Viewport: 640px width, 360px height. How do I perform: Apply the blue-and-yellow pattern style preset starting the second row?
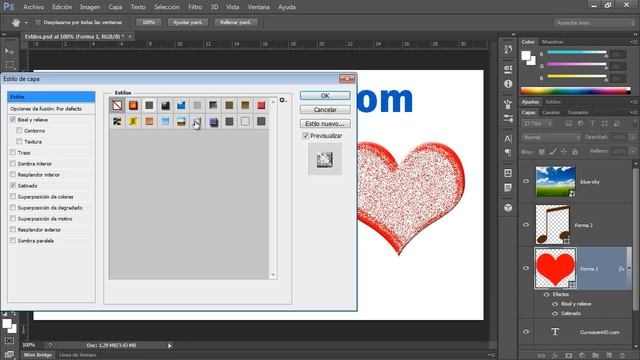(117, 121)
